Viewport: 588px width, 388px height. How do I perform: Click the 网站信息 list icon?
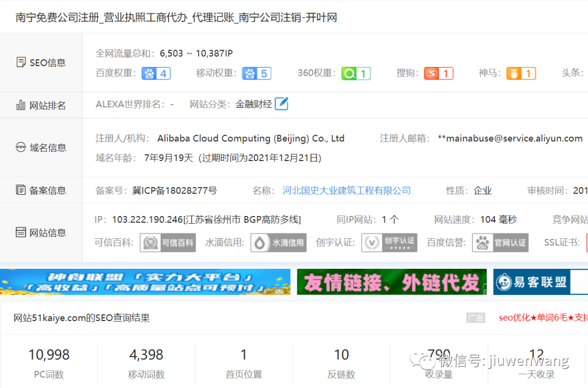coord(21,232)
